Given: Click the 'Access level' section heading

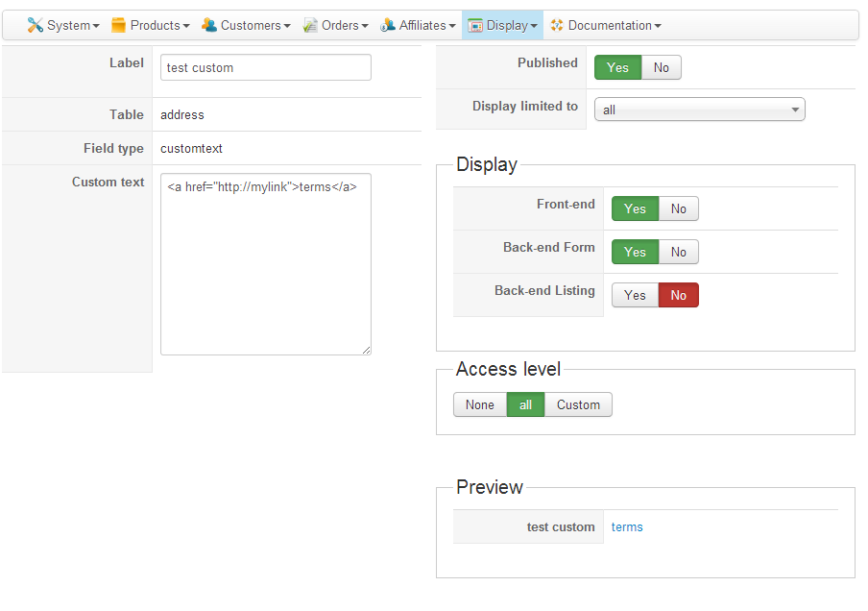Looking at the screenshot, I should (508, 369).
